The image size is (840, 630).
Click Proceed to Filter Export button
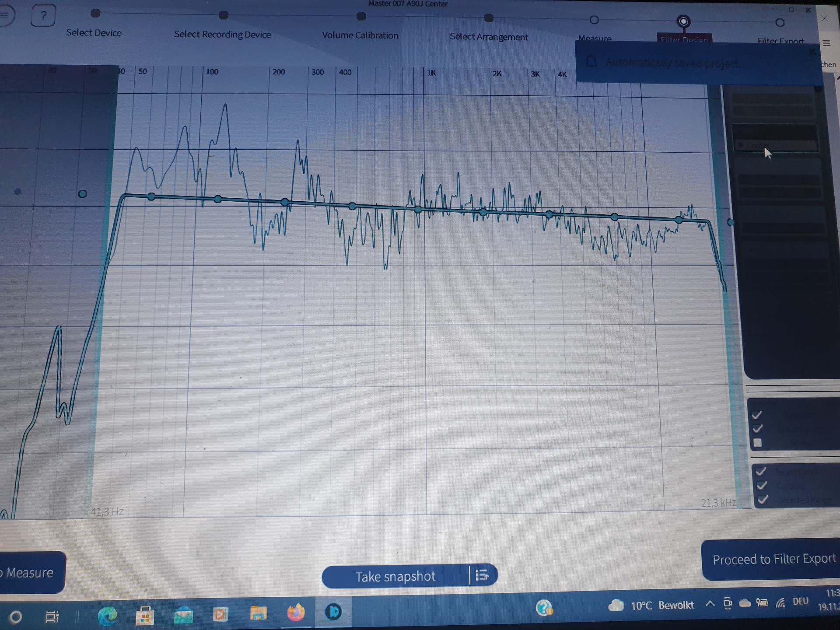click(x=773, y=559)
